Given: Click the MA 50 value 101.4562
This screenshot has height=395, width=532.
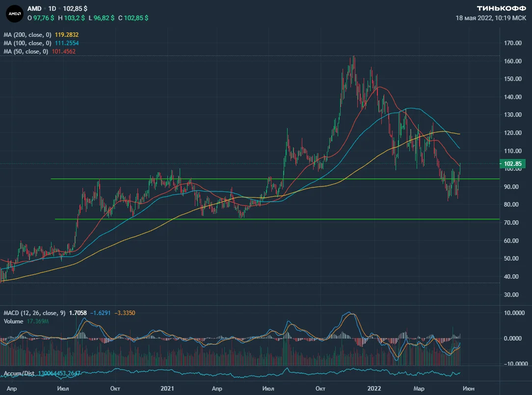Looking at the screenshot, I should tap(64, 52).
